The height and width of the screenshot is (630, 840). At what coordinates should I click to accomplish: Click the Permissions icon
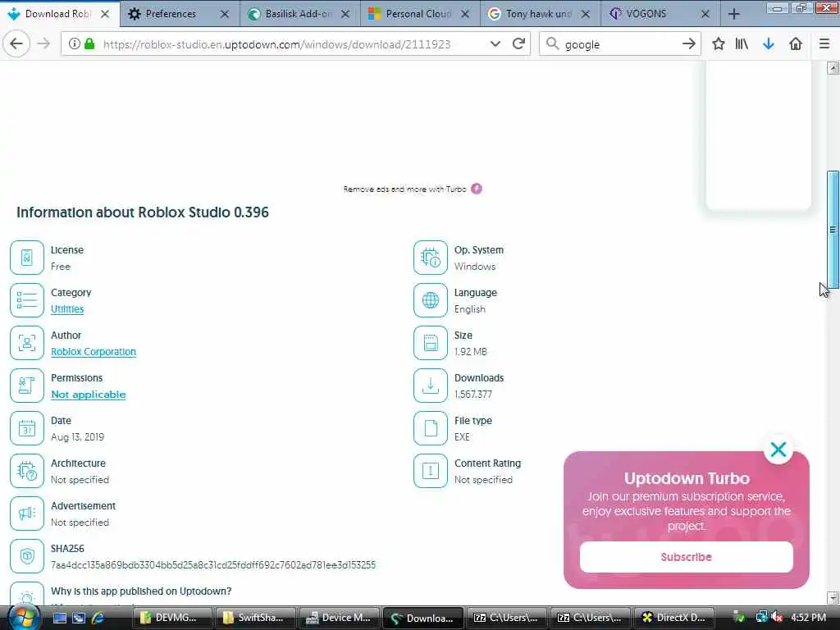(27, 386)
